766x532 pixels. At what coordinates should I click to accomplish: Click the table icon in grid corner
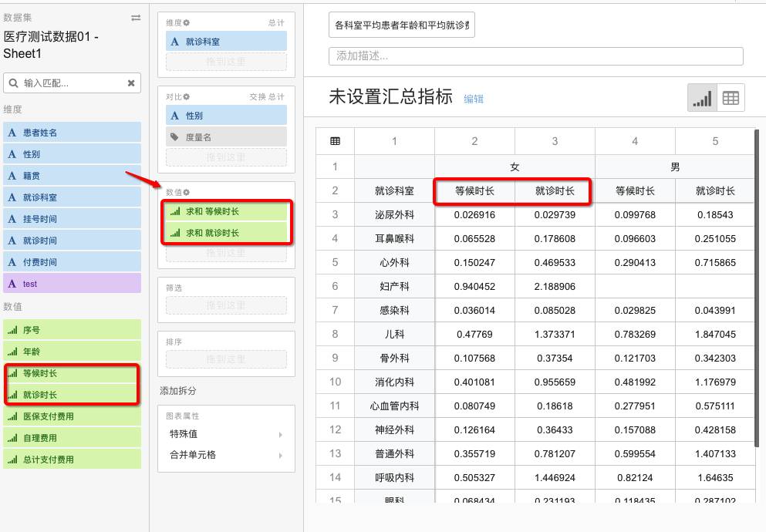[x=336, y=141]
